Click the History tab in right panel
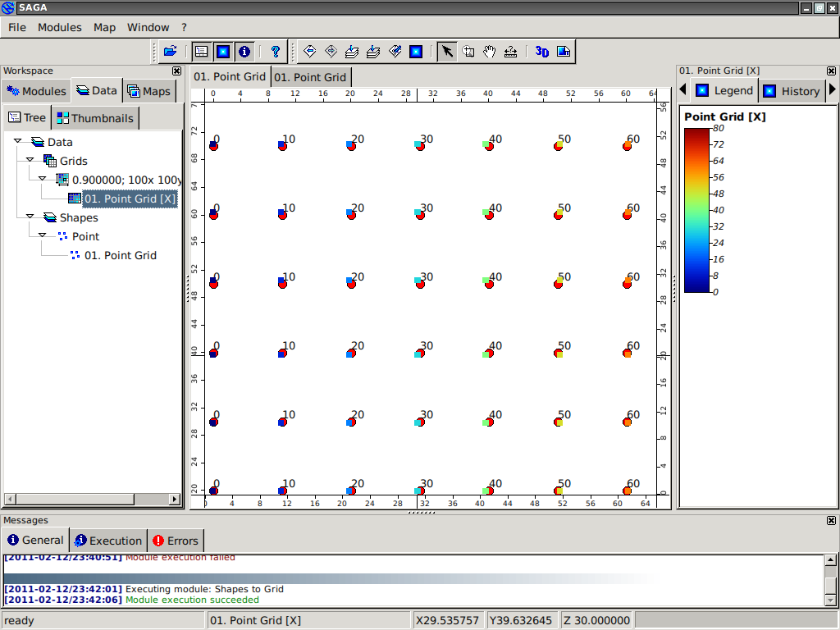Image resolution: width=840 pixels, height=630 pixels. coord(792,91)
